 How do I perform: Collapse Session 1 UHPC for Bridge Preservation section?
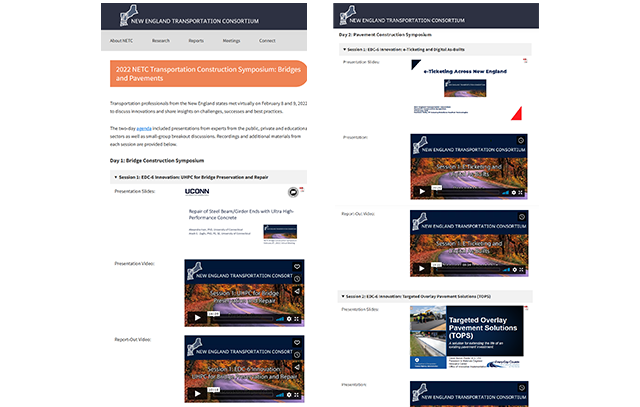pos(208,177)
